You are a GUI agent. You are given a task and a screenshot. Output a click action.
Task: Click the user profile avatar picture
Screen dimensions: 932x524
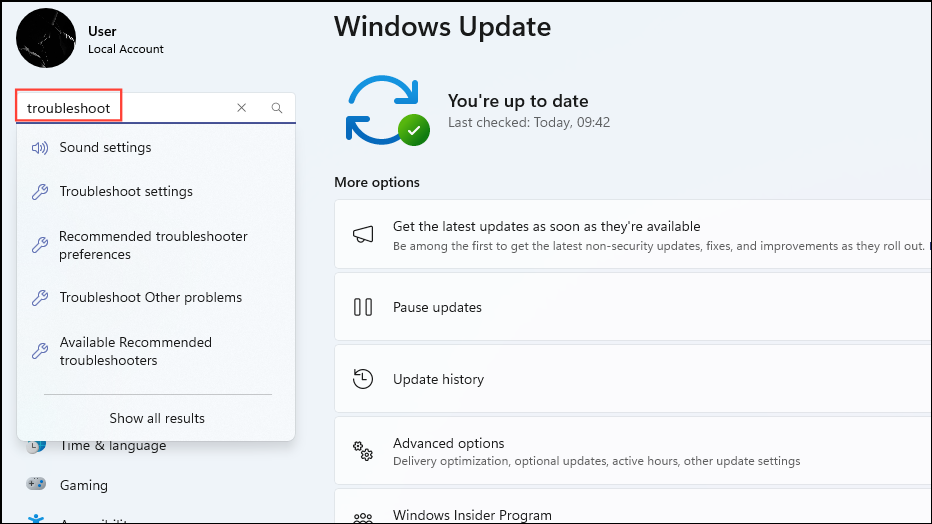[46, 38]
